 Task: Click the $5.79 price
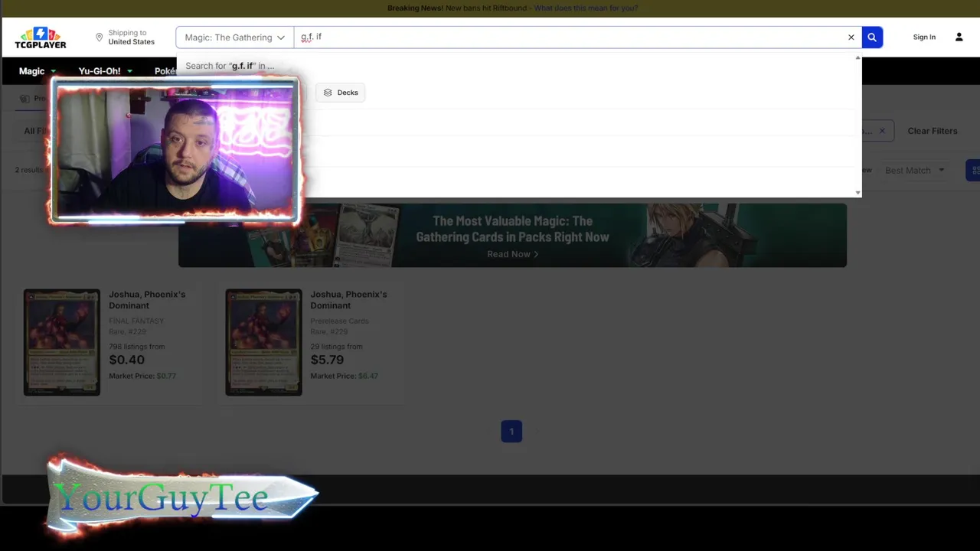pos(327,360)
